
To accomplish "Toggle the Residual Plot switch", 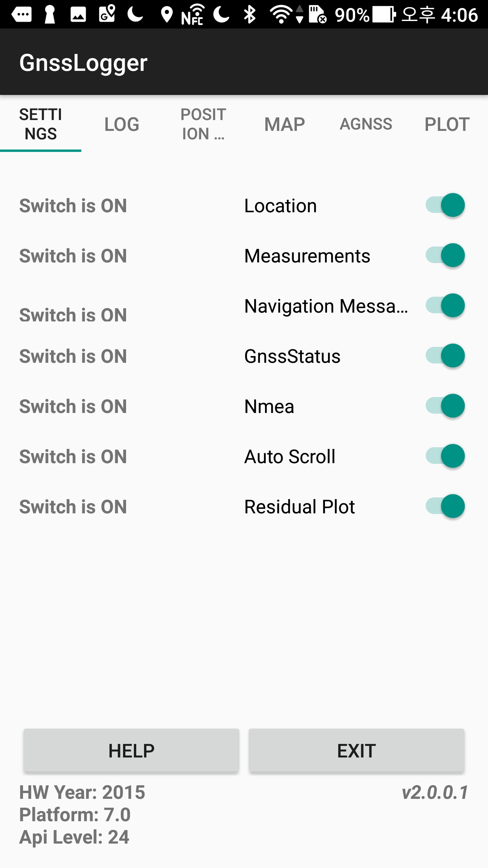I will coord(445,506).
